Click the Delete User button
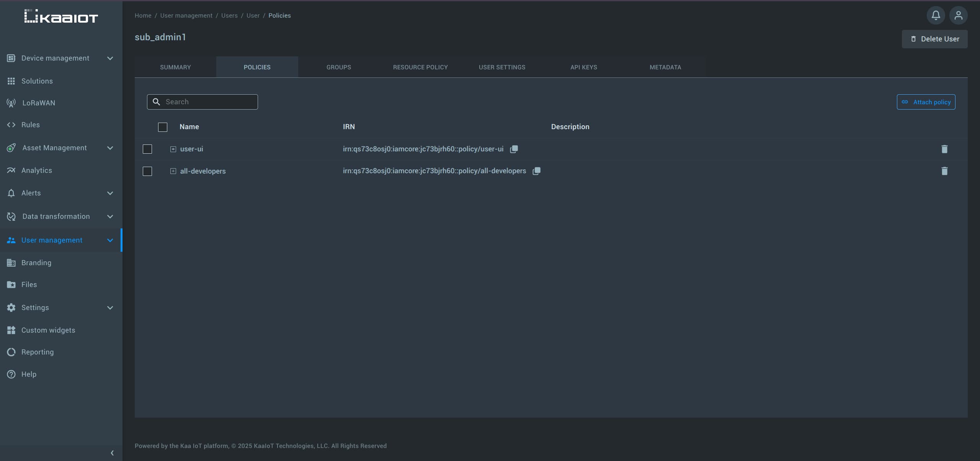The height and width of the screenshot is (461, 980). pyautogui.click(x=934, y=39)
